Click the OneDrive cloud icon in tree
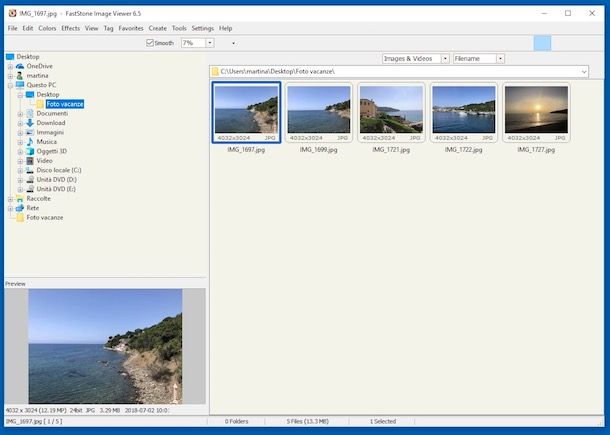Screen dimensions: 610x435 pos(20,66)
